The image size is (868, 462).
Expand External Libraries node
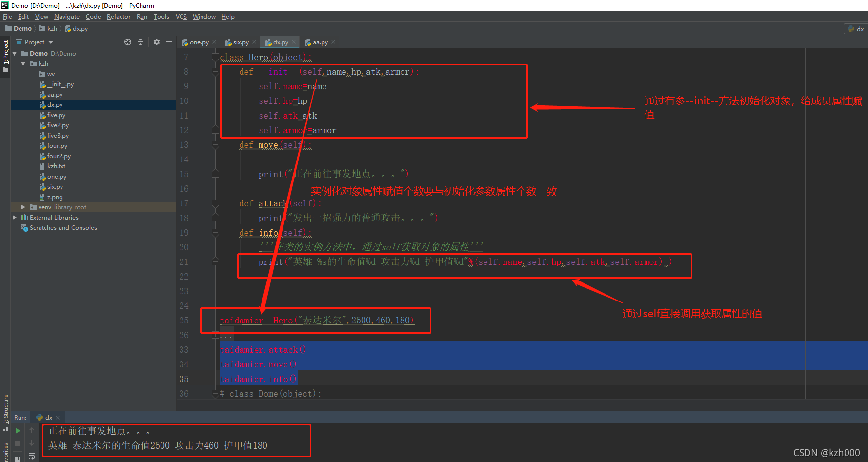(x=15, y=218)
